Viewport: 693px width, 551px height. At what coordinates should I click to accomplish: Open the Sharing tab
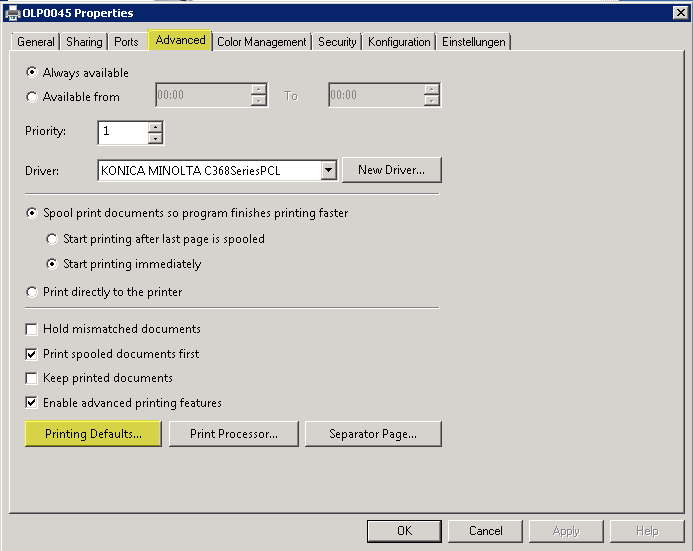tap(84, 42)
